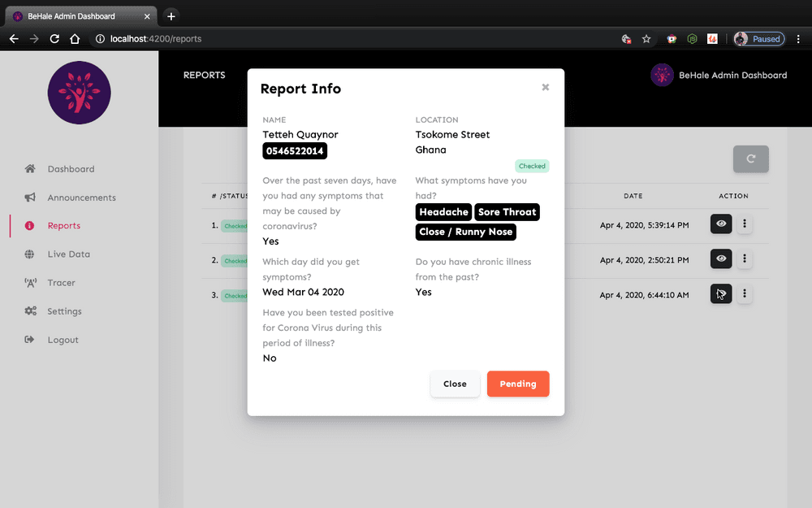
Task: View report from 6:44:10 AM with eye icon
Action: 721,294
